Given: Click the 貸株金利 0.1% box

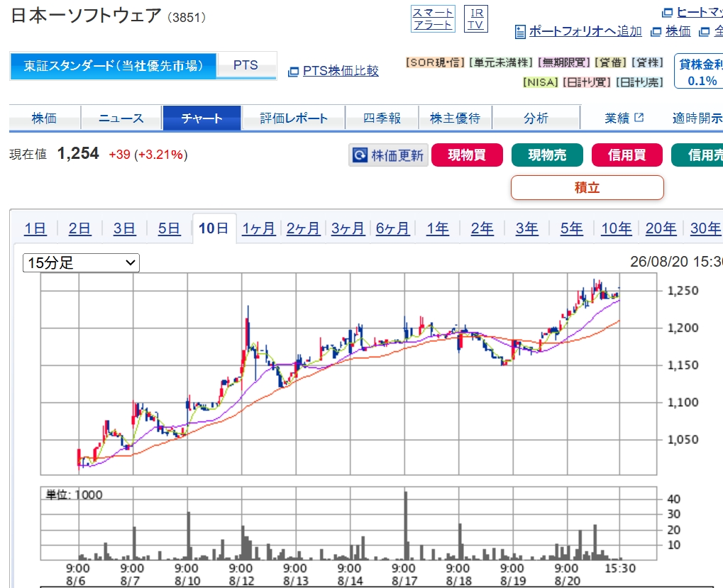Looking at the screenshot, I should (x=699, y=71).
